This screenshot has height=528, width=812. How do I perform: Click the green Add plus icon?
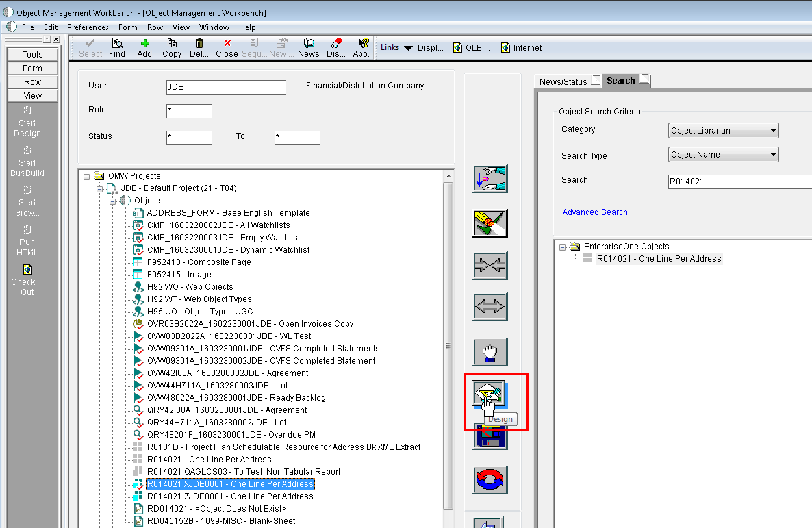click(144, 47)
